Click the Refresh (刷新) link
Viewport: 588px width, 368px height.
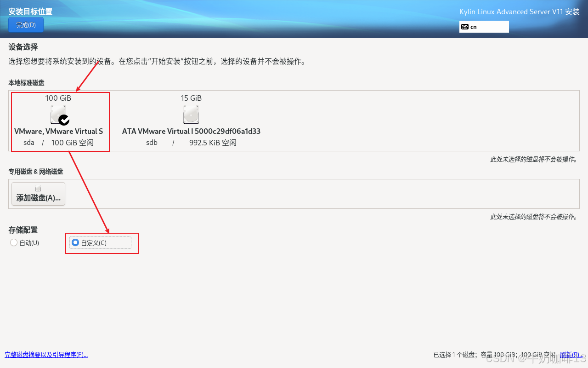click(571, 355)
